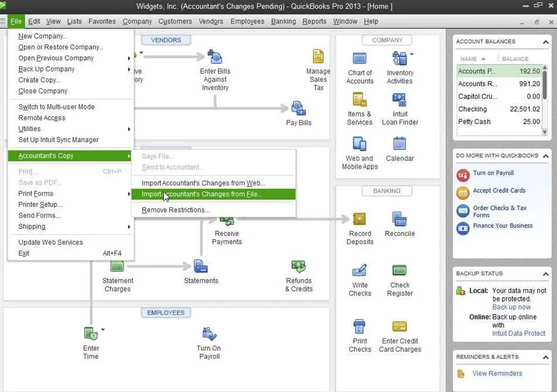The height and width of the screenshot is (392, 557).
Task: Open Items & Services icon
Action: tap(359, 100)
